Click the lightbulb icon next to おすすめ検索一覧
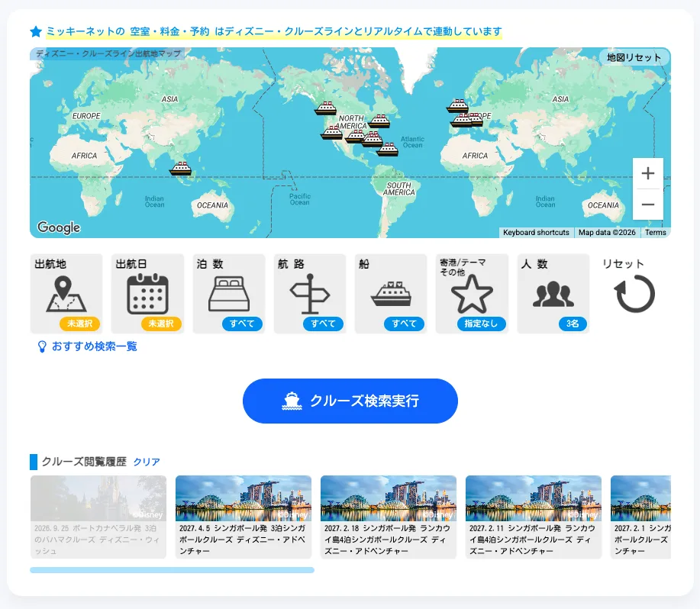700x609 pixels. point(42,346)
